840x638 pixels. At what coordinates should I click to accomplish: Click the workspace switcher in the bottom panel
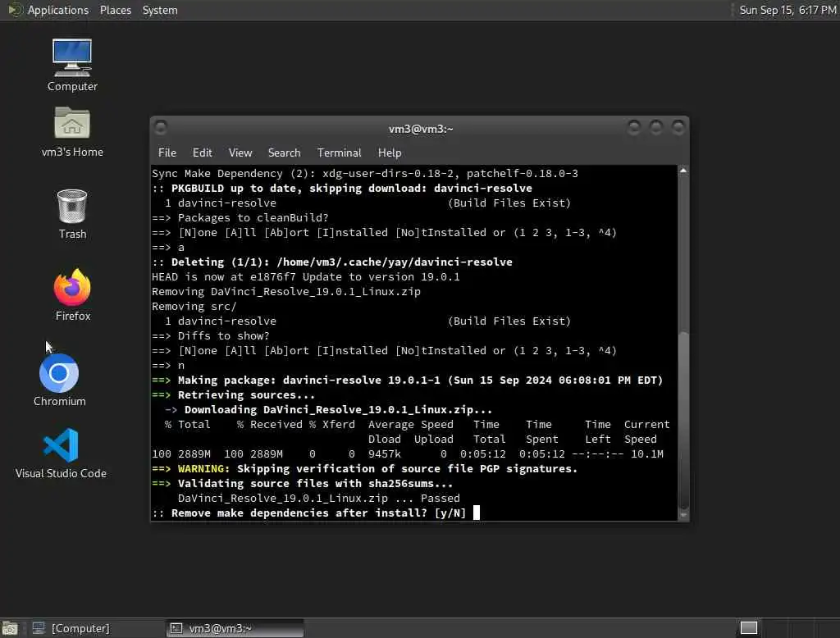748,628
